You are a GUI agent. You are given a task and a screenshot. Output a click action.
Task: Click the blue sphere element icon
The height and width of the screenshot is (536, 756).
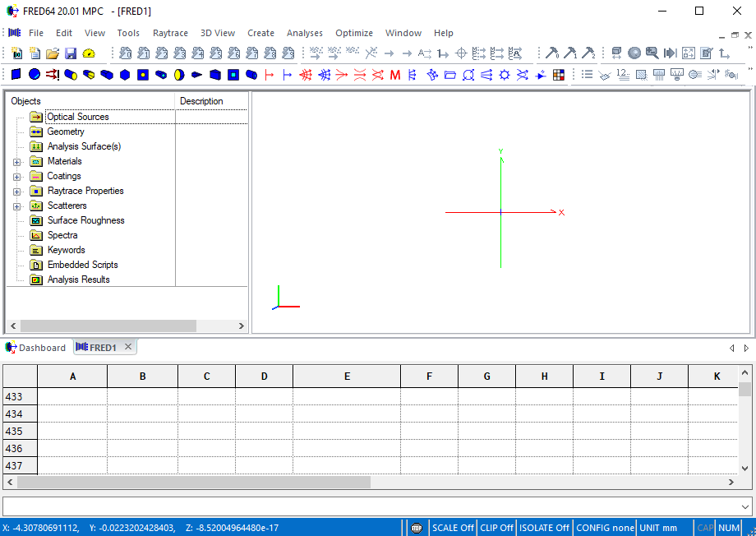pyautogui.click(x=35, y=75)
